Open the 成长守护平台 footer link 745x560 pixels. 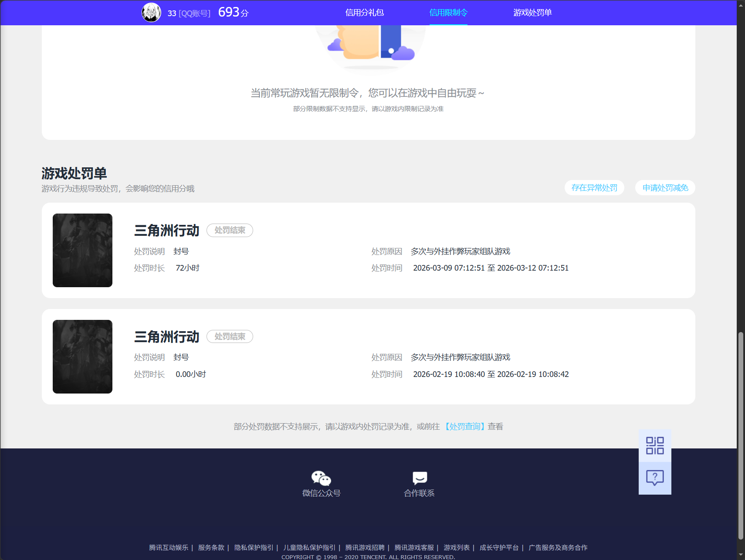pyautogui.click(x=499, y=547)
